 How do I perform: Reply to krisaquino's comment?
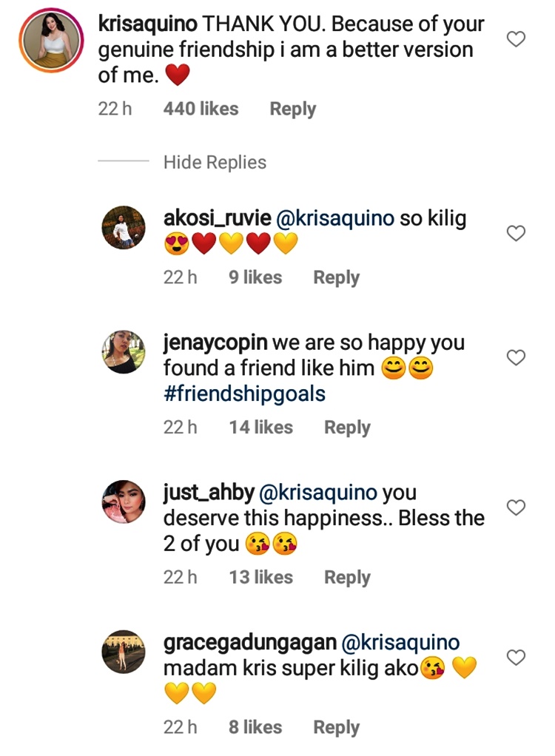coord(292,109)
